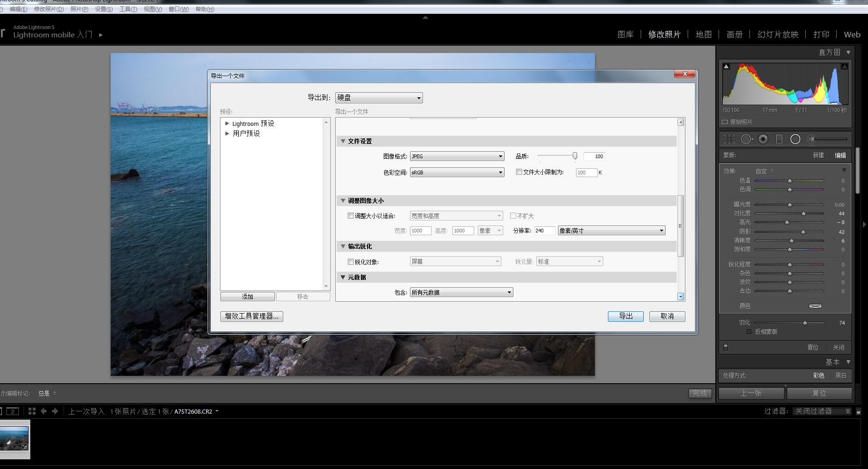Open 增效工具管理器 button

tap(251, 316)
